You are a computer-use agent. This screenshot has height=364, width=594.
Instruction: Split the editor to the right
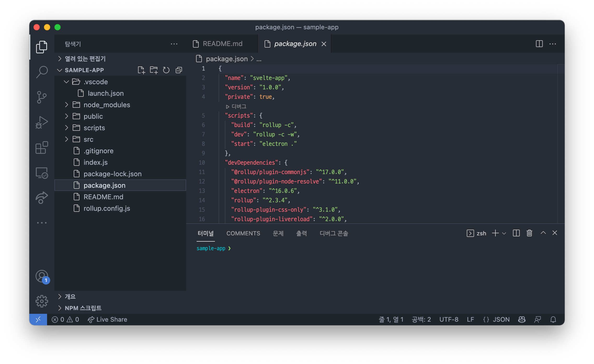pyautogui.click(x=539, y=44)
